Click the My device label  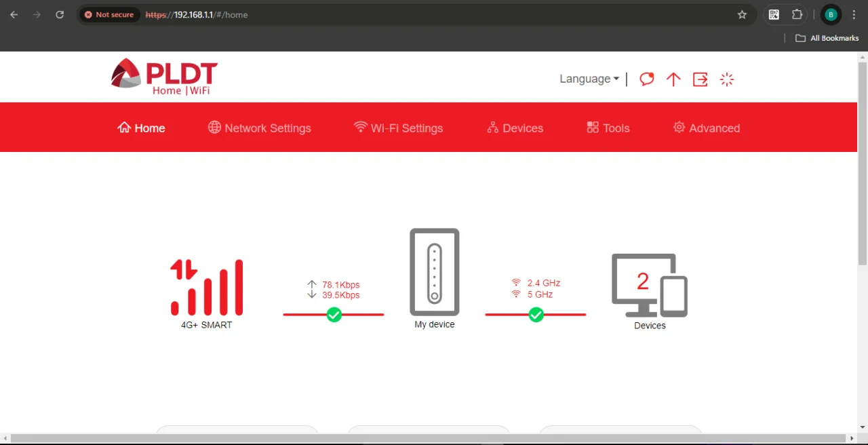coord(435,324)
